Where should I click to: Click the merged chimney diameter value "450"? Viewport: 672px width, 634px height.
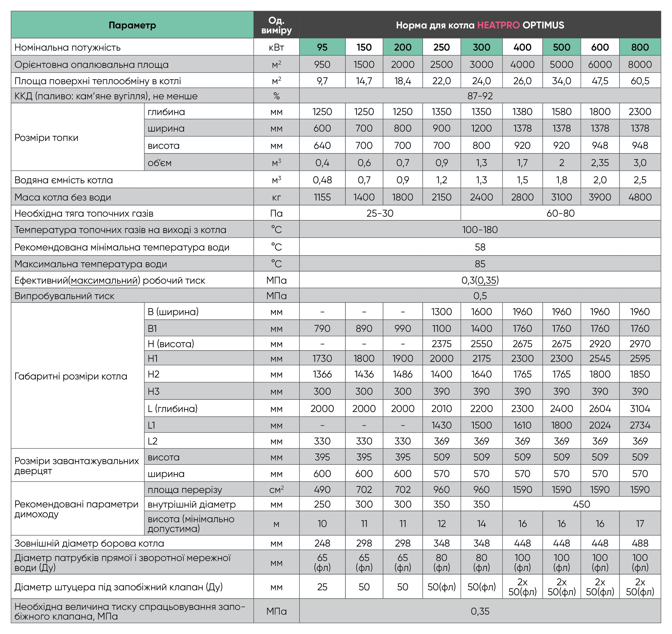(x=581, y=504)
